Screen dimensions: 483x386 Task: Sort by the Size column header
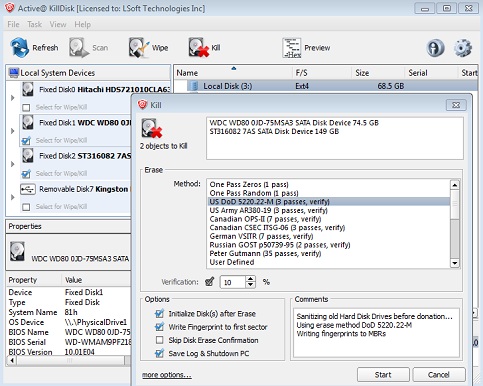coord(378,73)
